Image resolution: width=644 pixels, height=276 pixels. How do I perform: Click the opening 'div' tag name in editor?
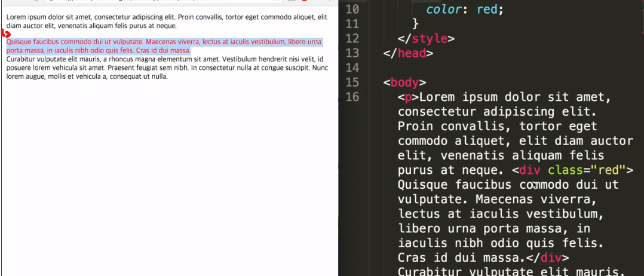530,170
